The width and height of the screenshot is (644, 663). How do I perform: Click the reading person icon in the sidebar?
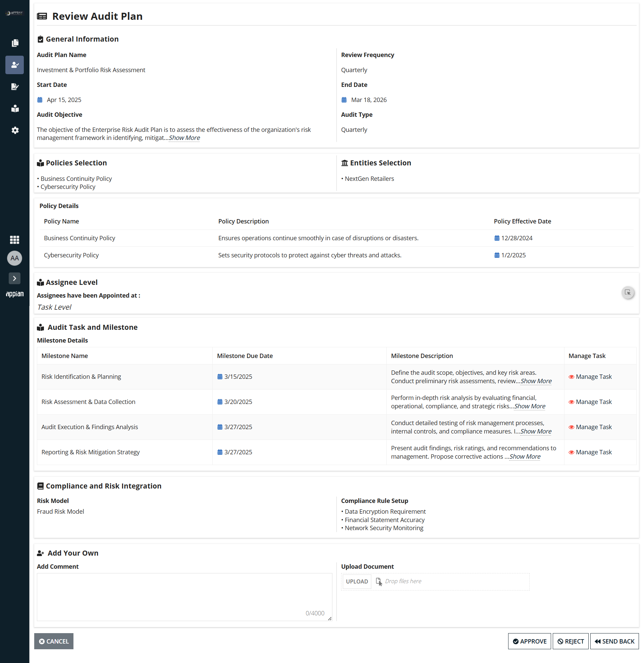(x=15, y=109)
